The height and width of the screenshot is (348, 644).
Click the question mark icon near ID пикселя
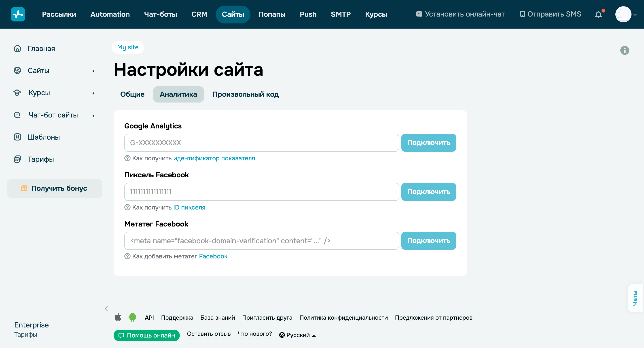pos(127,207)
